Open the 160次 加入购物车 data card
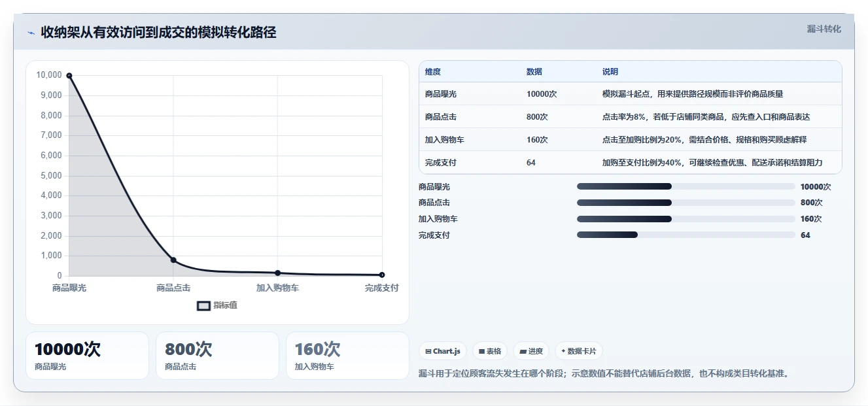 click(347, 356)
